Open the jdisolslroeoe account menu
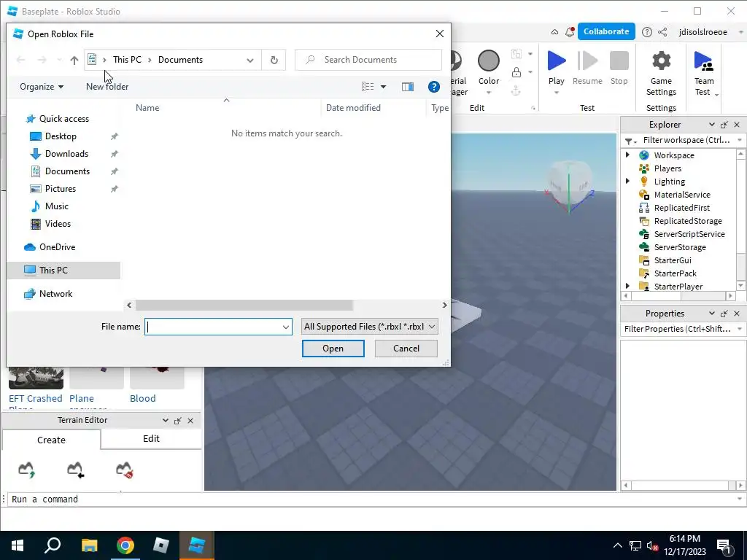 703,32
